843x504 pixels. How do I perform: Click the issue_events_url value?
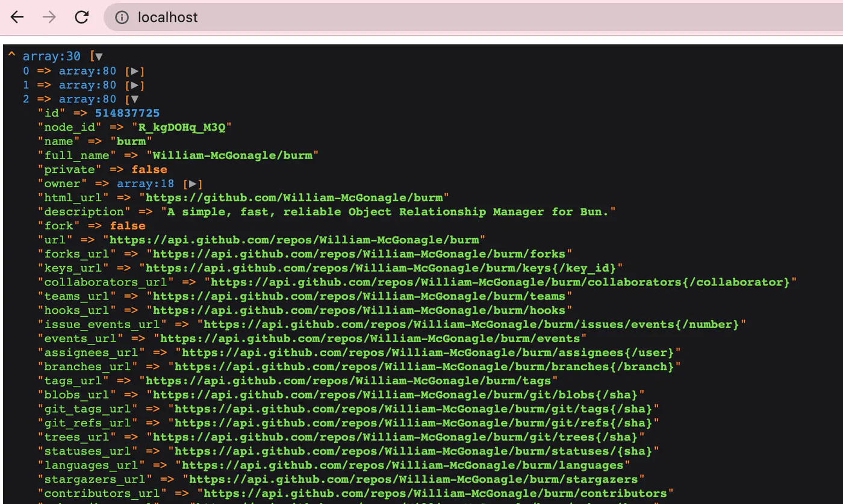471,325
